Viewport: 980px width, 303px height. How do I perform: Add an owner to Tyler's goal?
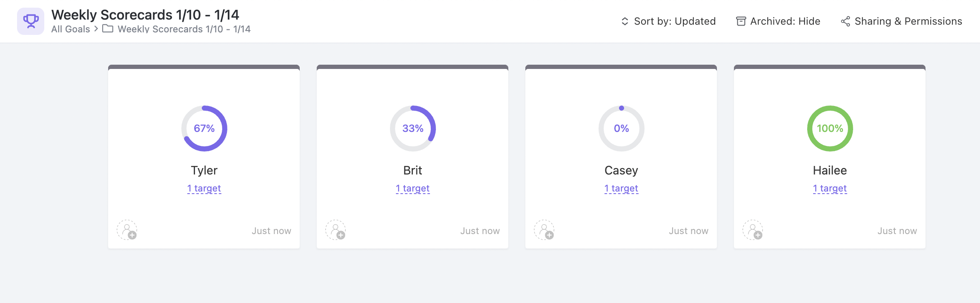(x=127, y=230)
